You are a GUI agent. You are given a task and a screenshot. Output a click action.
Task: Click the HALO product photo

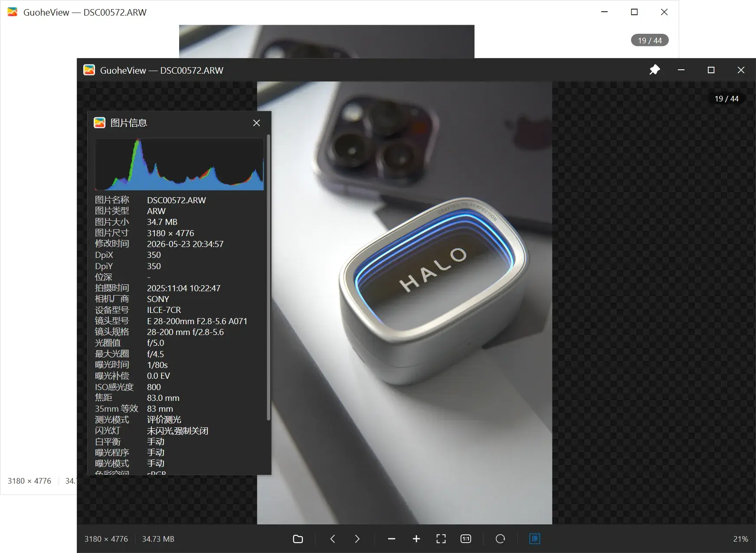point(404,303)
